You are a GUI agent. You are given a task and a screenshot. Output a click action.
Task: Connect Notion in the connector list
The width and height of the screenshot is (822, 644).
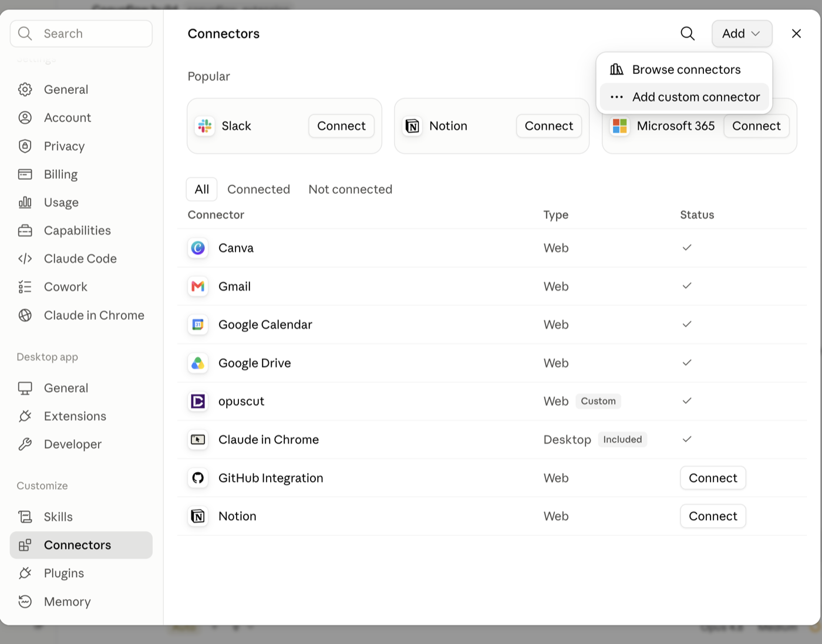pyautogui.click(x=713, y=516)
